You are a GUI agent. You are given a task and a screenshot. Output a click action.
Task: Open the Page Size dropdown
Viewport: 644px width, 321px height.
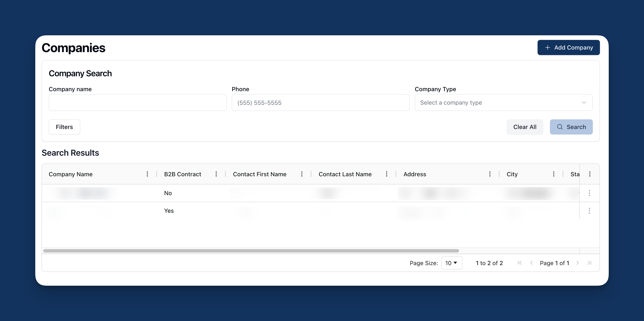[452, 263]
